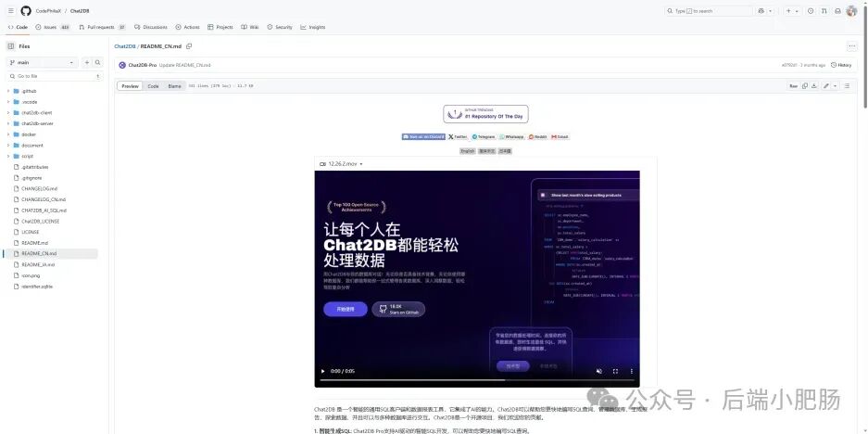Click the Telegram badge
Image resolution: width=868 pixels, height=434 pixels.
(484, 136)
